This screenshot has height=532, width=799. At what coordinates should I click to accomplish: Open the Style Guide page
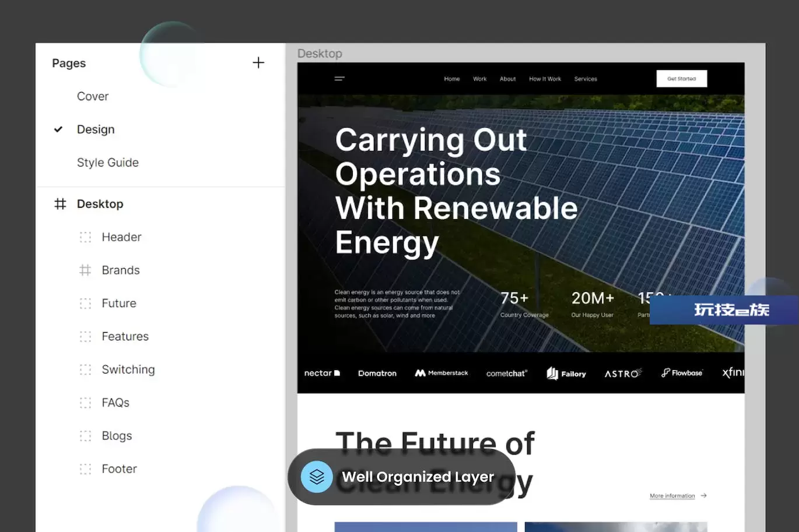point(108,163)
